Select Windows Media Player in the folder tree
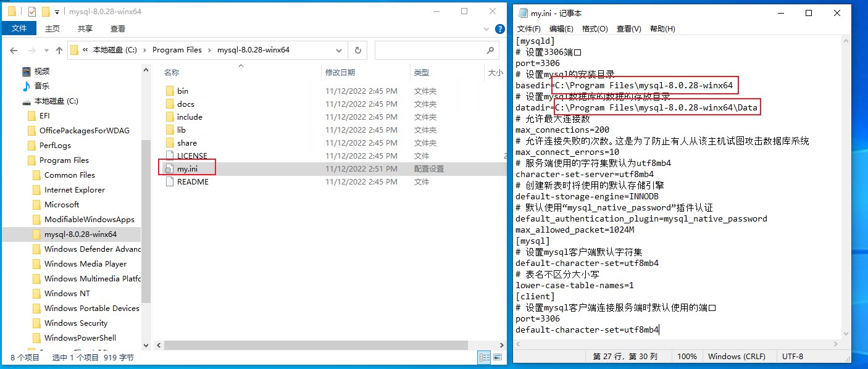 (85, 263)
